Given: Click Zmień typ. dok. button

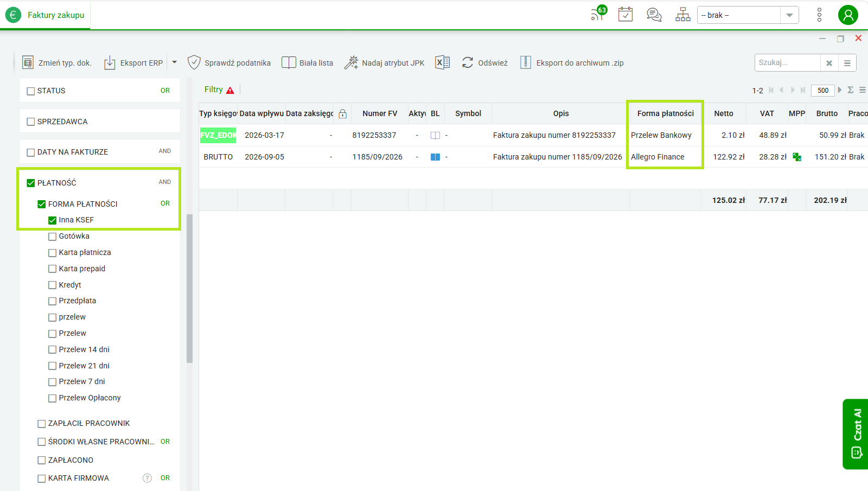Looking at the screenshot, I should [57, 63].
